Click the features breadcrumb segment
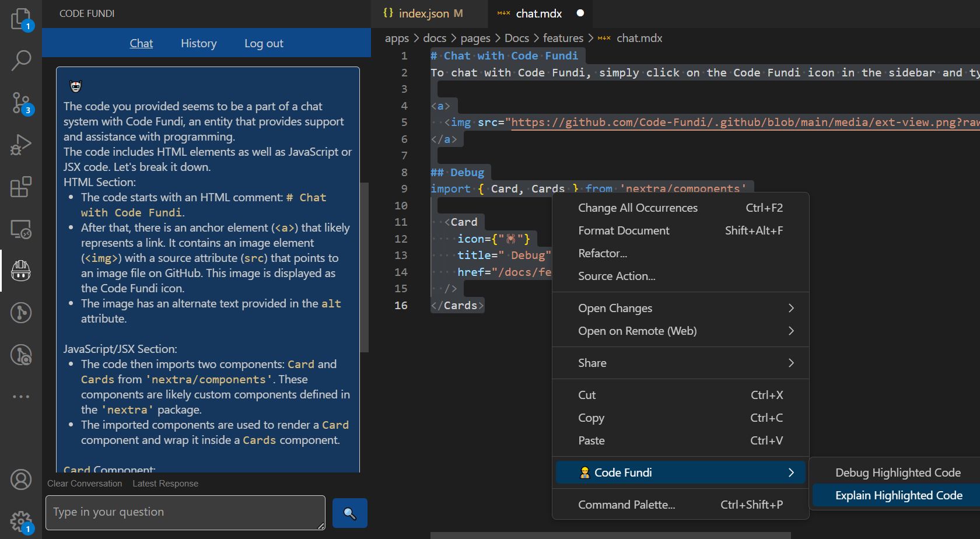Screen dimensions: 980x539 [563, 38]
